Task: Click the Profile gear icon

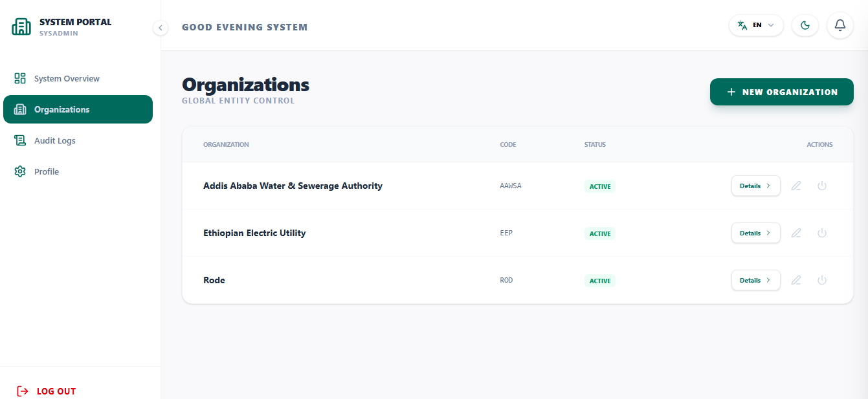Action: 20,171
